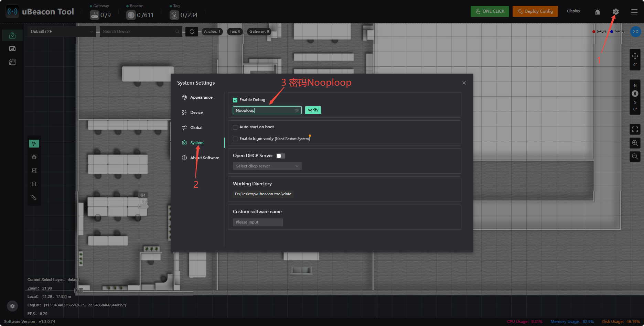Click the Verify button

pyautogui.click(x=313, y=110)
